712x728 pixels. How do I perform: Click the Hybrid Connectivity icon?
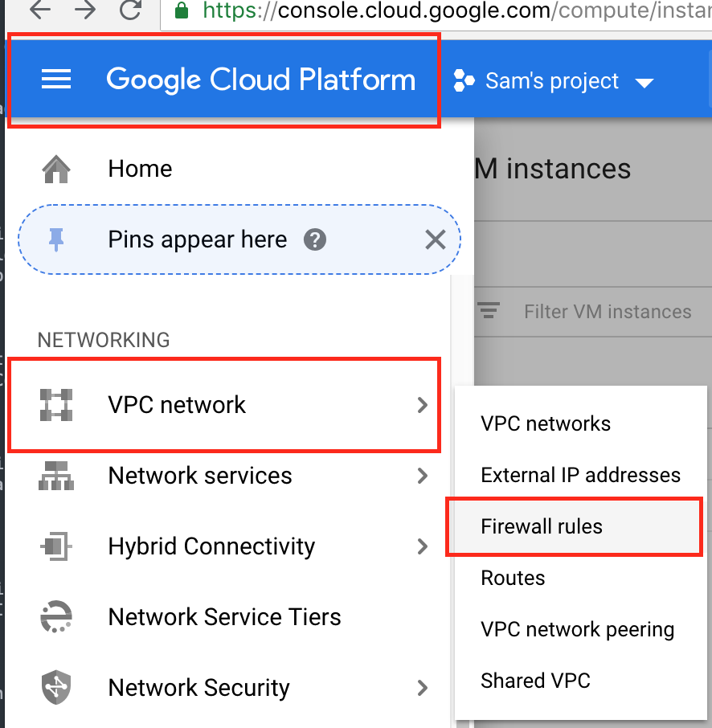(56, 546)
